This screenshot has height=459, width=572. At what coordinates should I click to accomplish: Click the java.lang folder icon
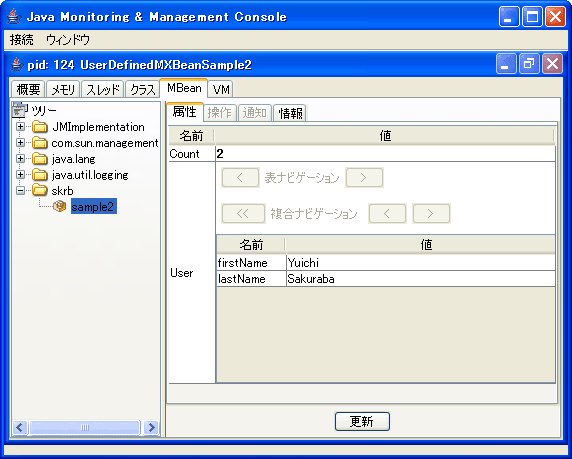click(39, 159)
